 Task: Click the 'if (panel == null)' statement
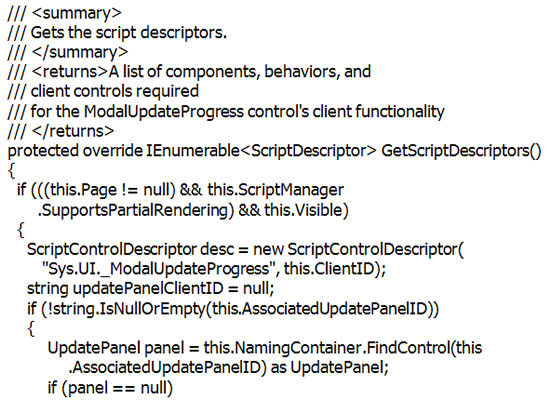pyautogui.click(x=110, y=387)
